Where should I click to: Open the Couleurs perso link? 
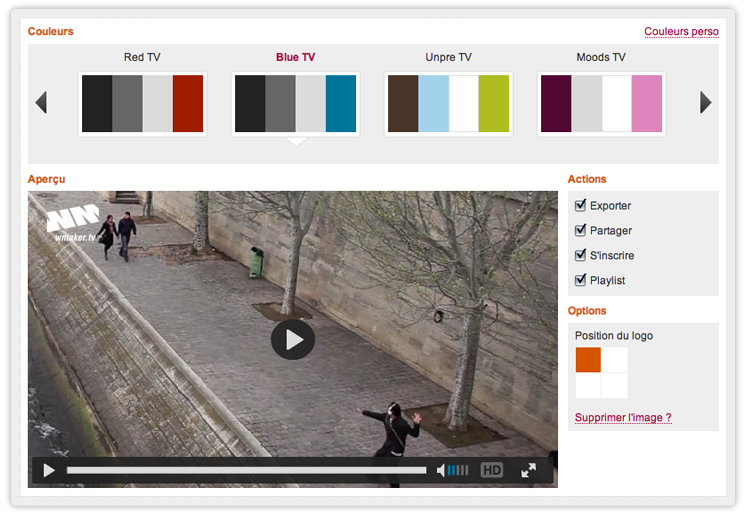[681, 32]
